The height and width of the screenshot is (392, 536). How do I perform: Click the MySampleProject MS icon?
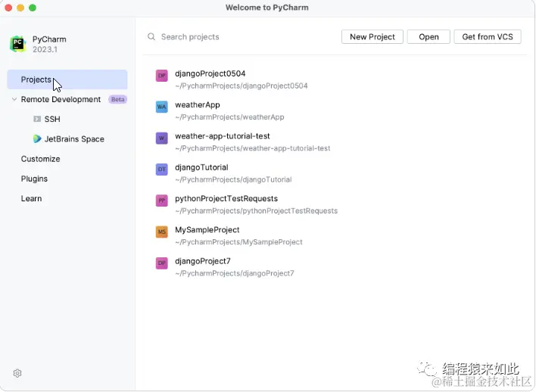tap(162, 232)
